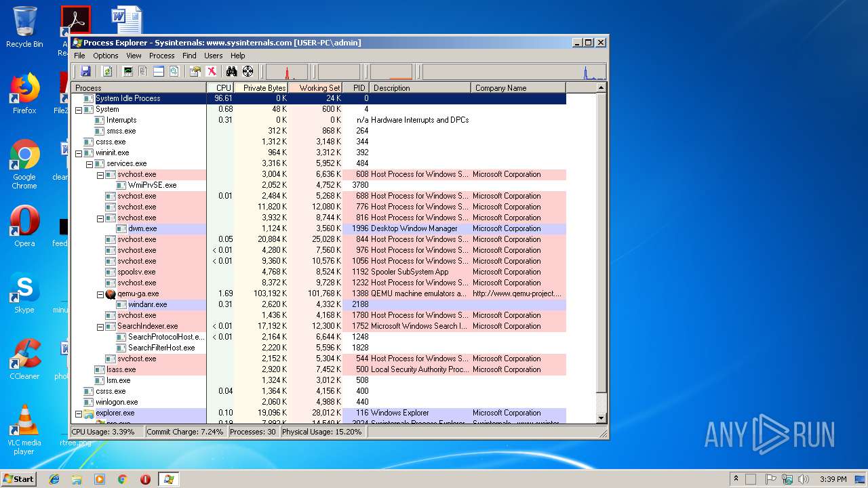Click the red X Kill Process icon

pos(212,71)
